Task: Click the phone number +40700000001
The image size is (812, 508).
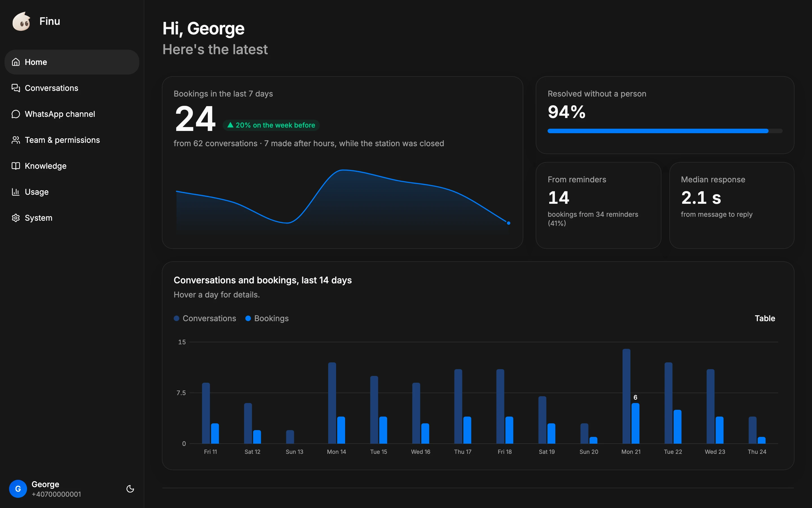Action: (56, 494)
